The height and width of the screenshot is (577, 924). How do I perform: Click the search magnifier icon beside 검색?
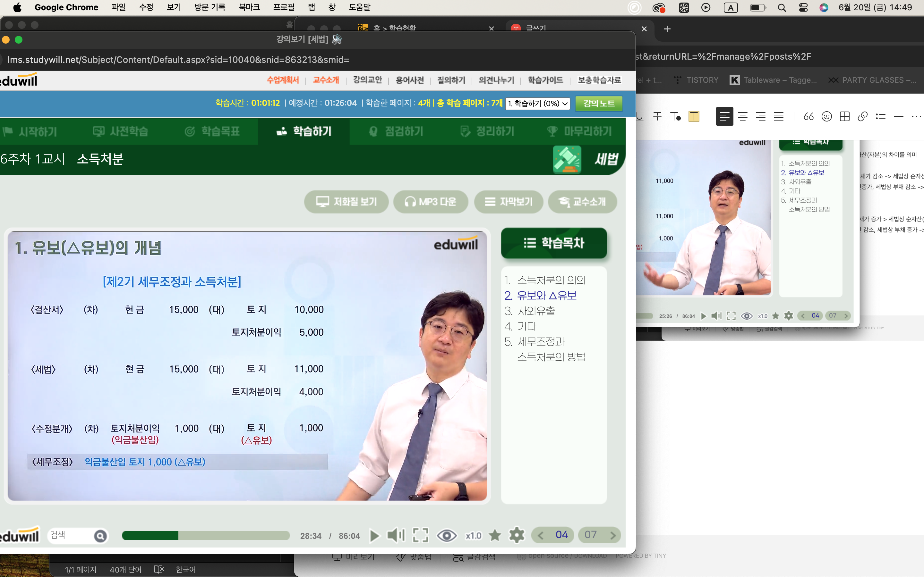100,536
